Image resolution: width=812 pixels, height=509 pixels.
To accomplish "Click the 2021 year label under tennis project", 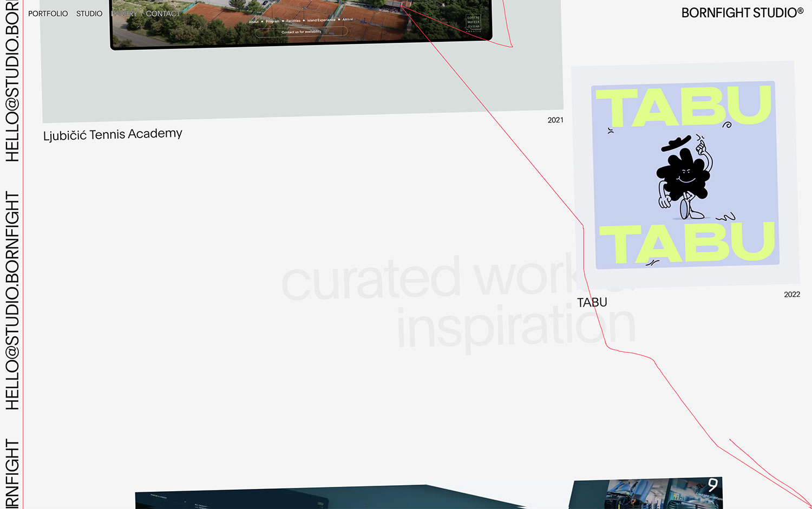I will tap(555, 120).
